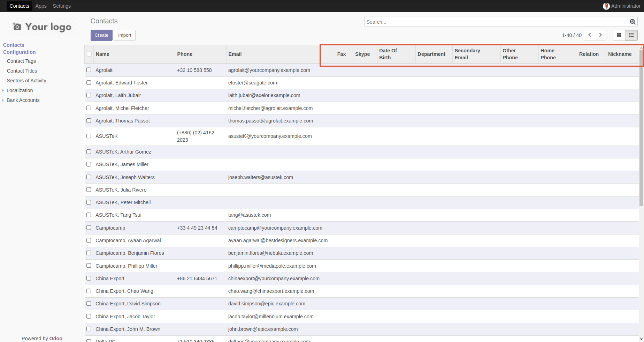Viewport: 644px width, 342px height.
Task: Open the Agrolait, Michel Fletcher record
Action: click(122, 108)
